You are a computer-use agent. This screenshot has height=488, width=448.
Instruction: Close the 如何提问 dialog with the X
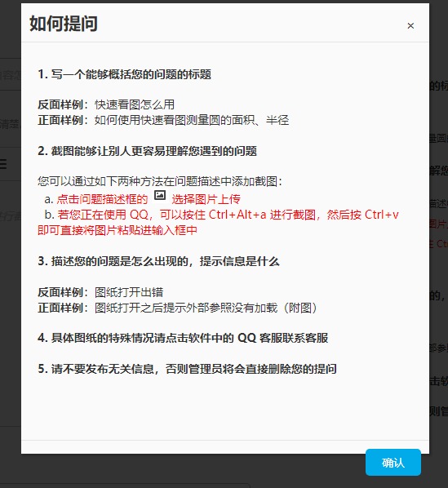pos(410,26)
